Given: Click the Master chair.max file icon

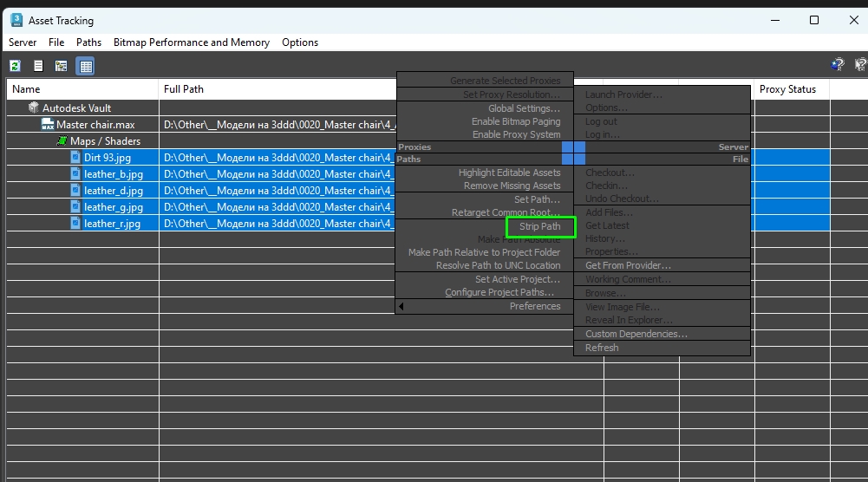Looking at the screenshot, I should click(x=48, y=124).
